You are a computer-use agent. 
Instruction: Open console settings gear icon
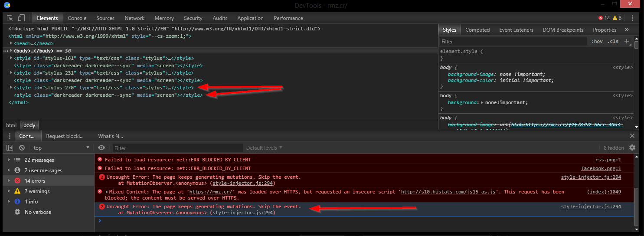pyautogui.click(x=632, y=147)
